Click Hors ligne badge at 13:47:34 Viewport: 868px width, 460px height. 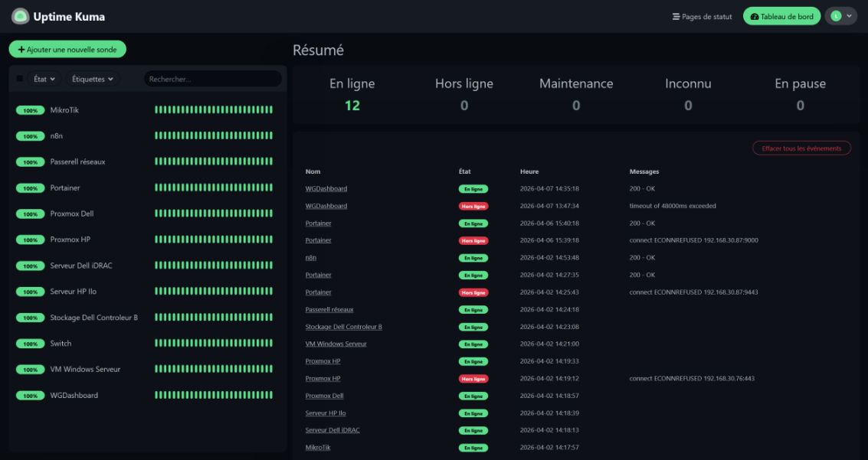click(x=473, y=206)
